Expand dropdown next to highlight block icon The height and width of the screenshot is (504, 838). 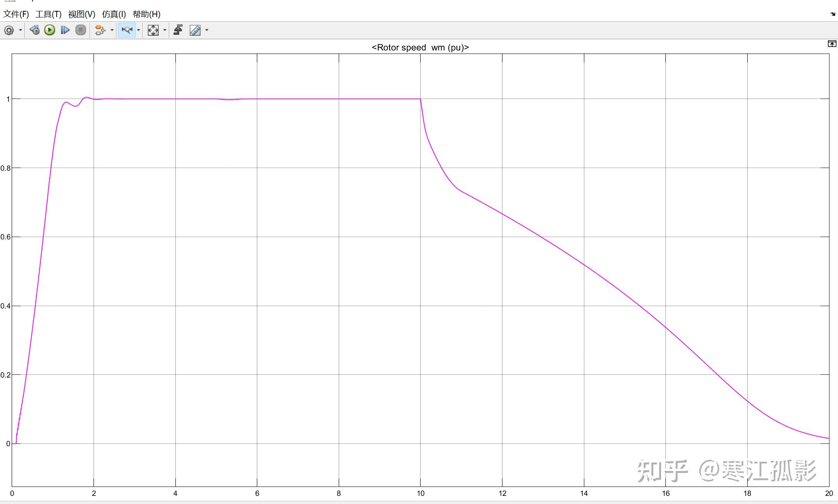(112, 30)
